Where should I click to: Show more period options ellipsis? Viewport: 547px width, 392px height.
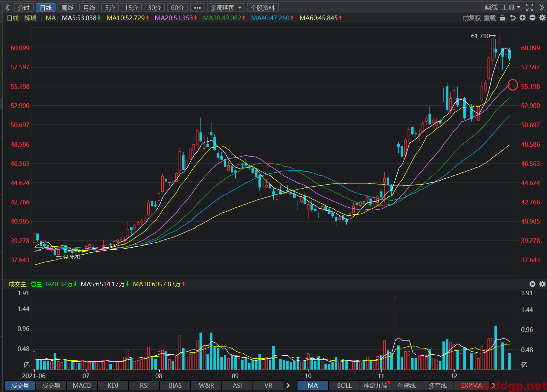[197, 7]
